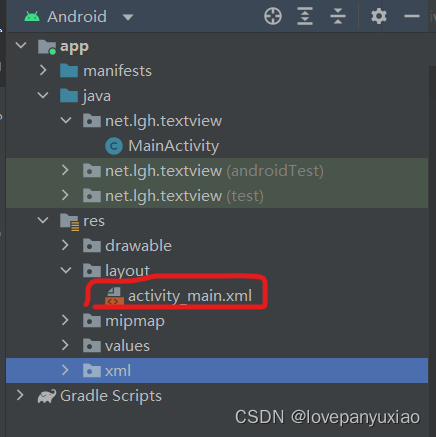Select the xml folder label

[x=118, y=371]
